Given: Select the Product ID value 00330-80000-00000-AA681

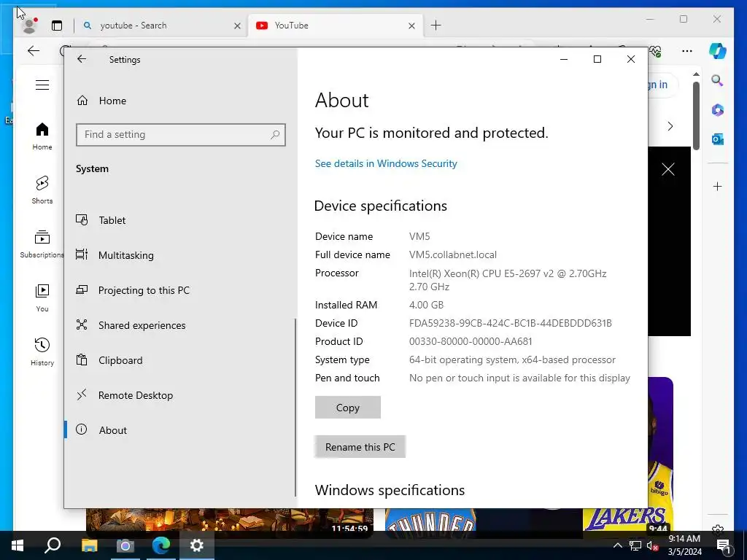Looking at the screenshot, I should [x=471, y=341].
